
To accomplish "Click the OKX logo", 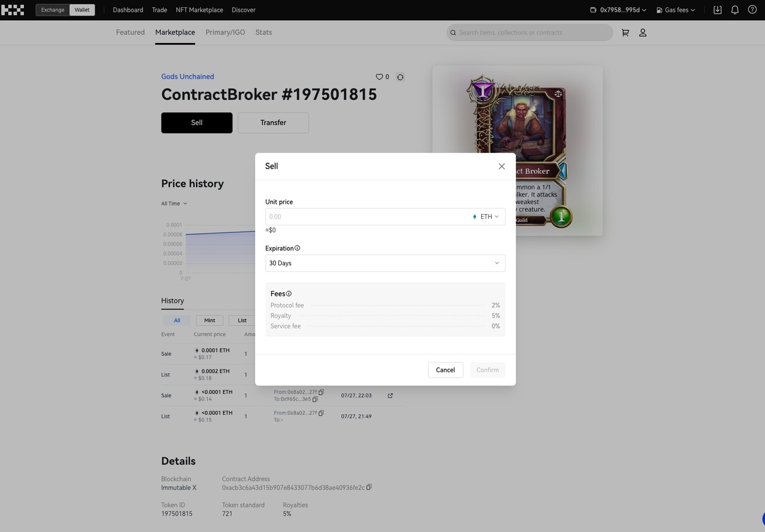I will tap(13, 10).
